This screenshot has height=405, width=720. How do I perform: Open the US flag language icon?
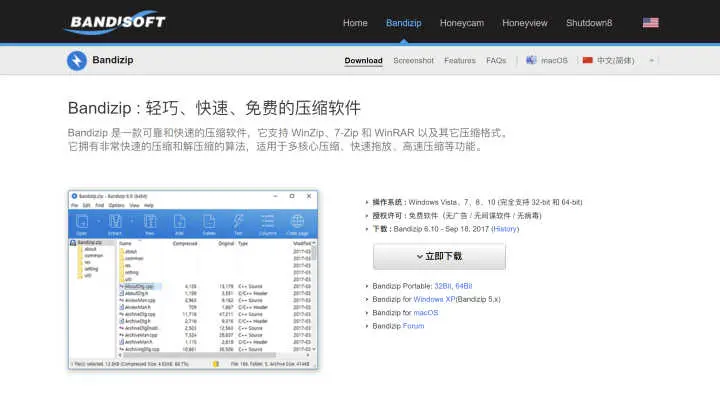pyautogui.click(x=650, y=22)
